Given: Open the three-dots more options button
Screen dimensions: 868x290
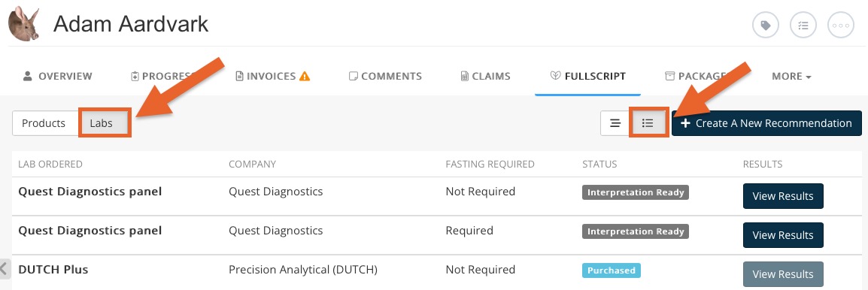Looking at the screenshot, I should pyautogui.click(x=841, y=25).
